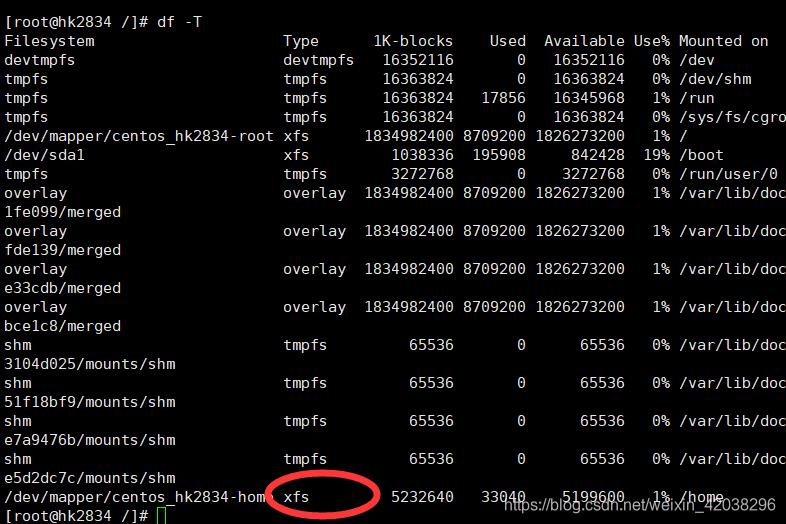This screenshot has width=786, height=524.
Task: Click the 'Filesystem' column header
Action: point(49,41)
